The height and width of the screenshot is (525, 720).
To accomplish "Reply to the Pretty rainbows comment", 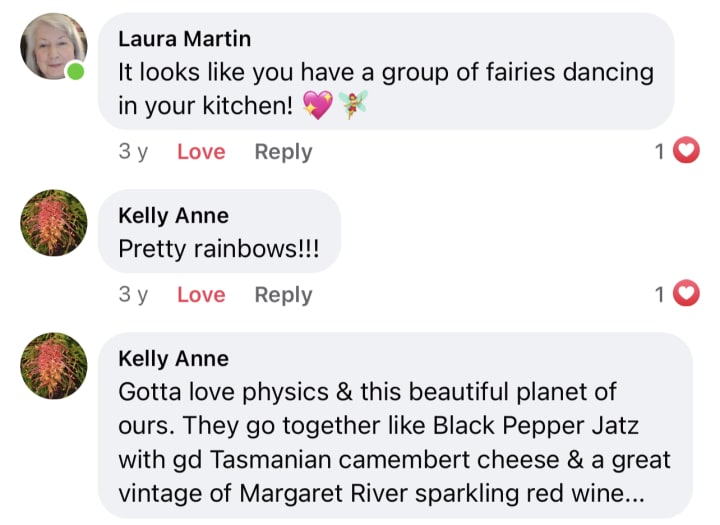I will point(283,295).
